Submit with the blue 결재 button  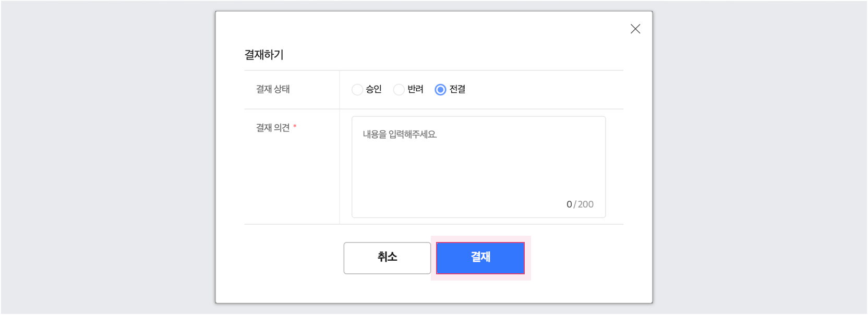480,258
